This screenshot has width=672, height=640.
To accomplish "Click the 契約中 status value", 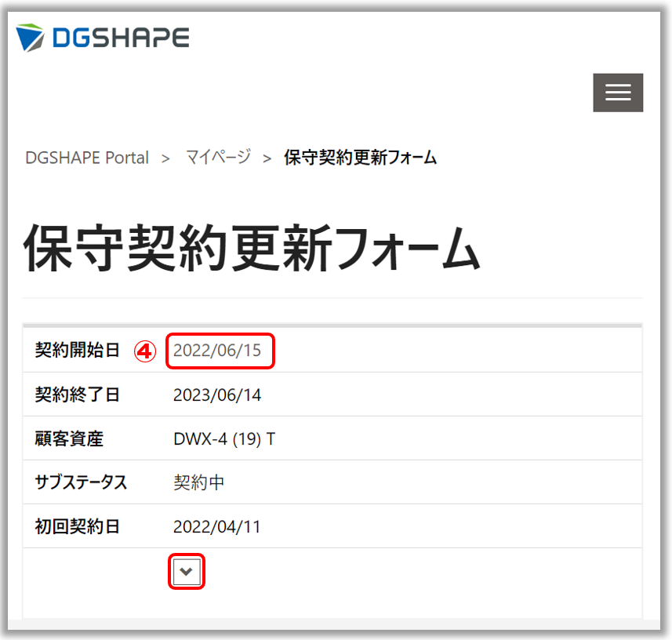I will point(199,482).
